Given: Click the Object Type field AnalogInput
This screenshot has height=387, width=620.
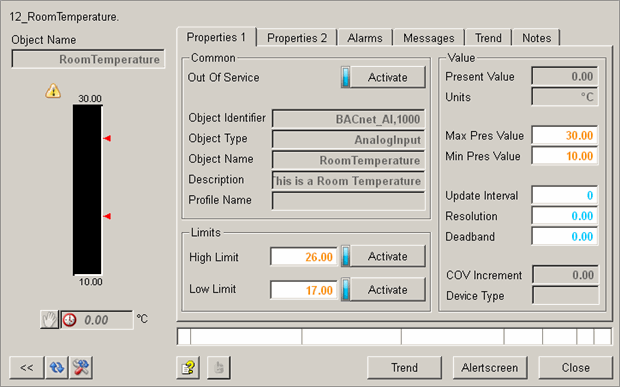Looking at the screenshot, I should [349, 140].
